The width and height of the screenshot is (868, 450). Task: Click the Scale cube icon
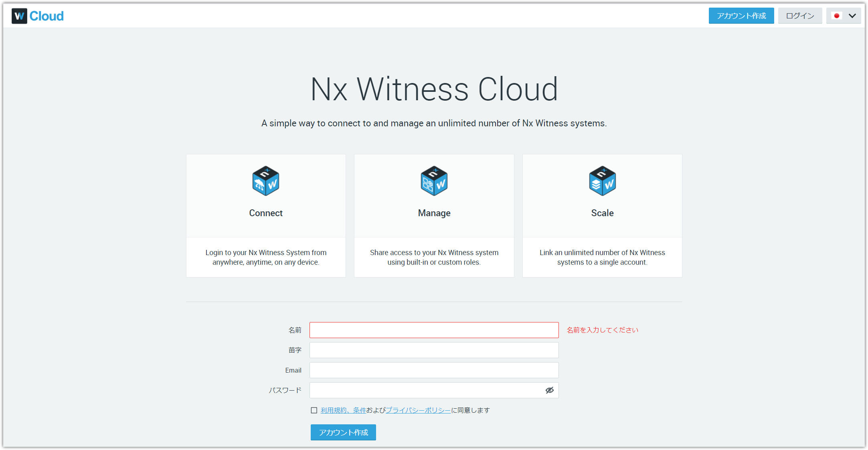(x=602, y=181)
